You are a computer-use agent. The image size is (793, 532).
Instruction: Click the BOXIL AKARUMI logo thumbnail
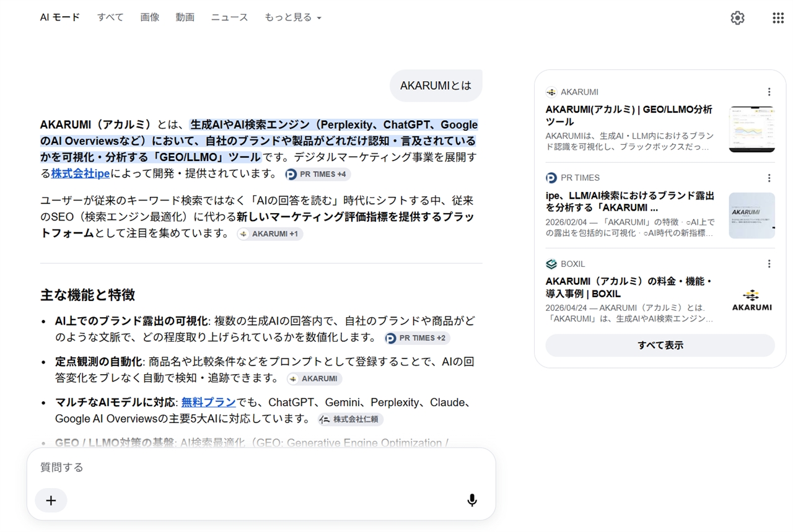point(751,300)
